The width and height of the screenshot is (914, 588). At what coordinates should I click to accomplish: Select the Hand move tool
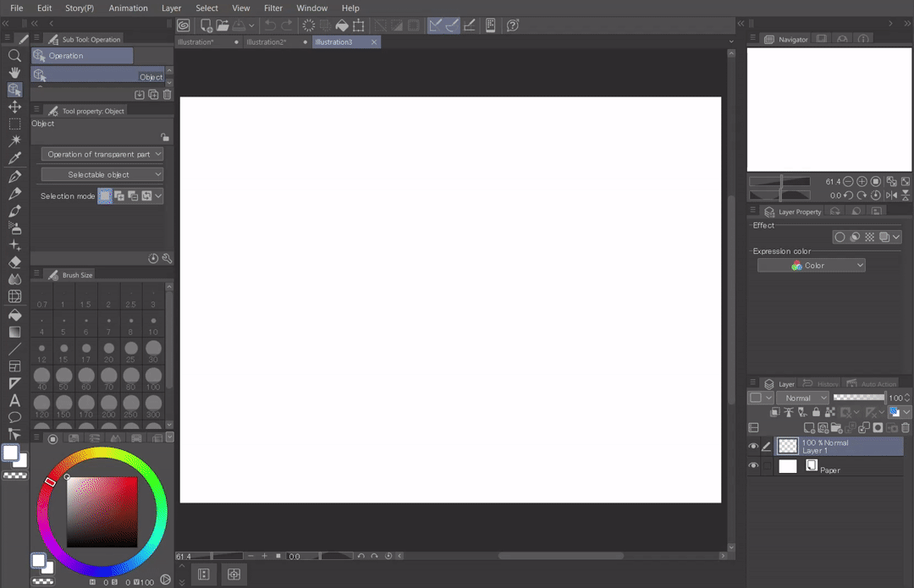click(x=14, y=73)
